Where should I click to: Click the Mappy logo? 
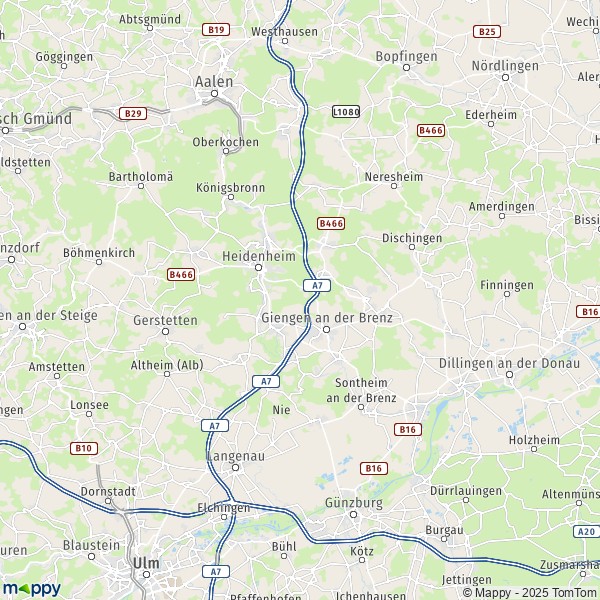(x=32, y=588)
